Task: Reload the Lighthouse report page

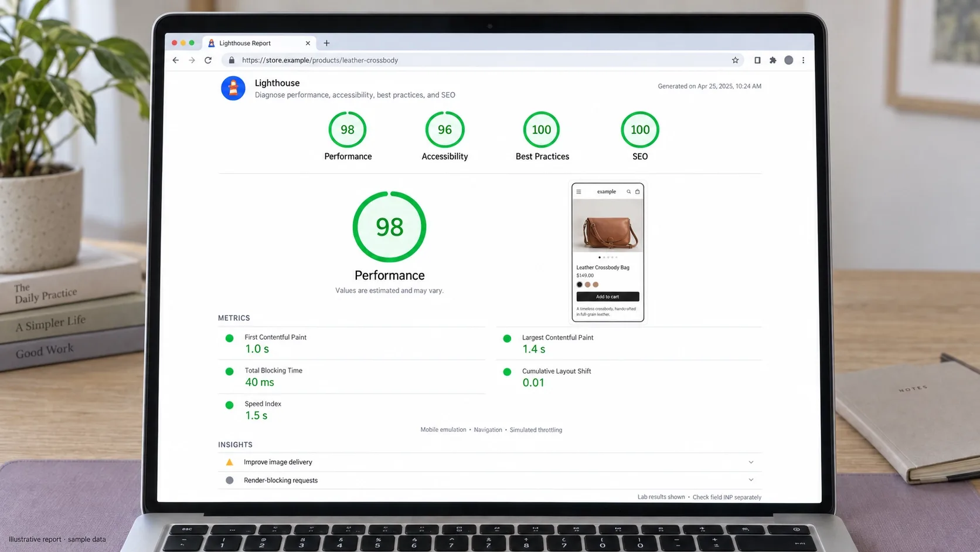Action: click(x=208, y=60)
